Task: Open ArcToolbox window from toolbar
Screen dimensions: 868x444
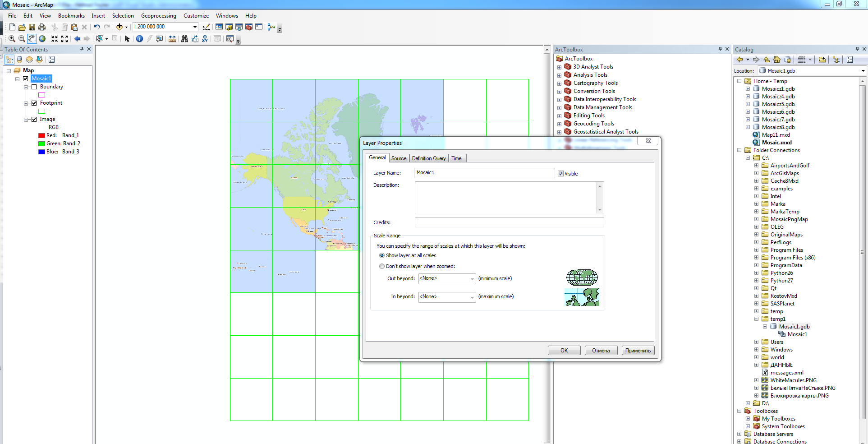Action: (248, 27)
